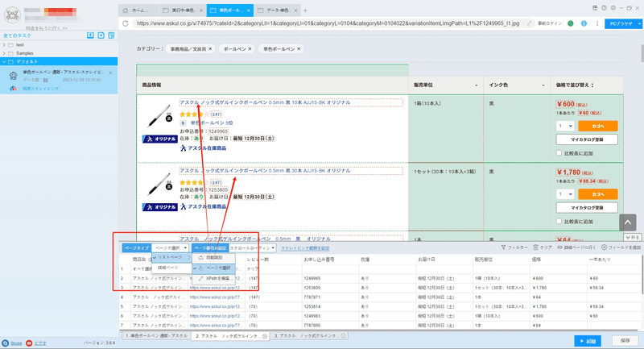Click the page vertical scrollbar thumb
The height and width of the screenshot is (349, 644).
pyautogui.click(x=641, y=52)
